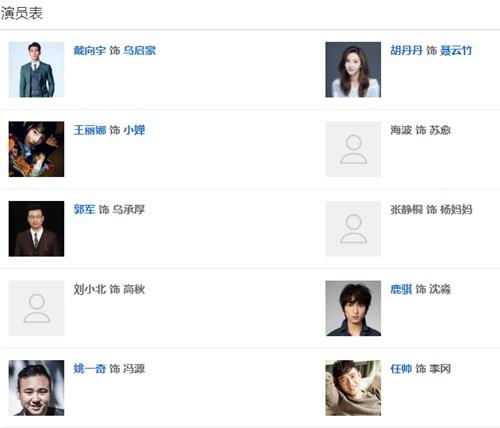
Task: Click placeholder avatar icon beside 刘小北
Action: (36, 308)
